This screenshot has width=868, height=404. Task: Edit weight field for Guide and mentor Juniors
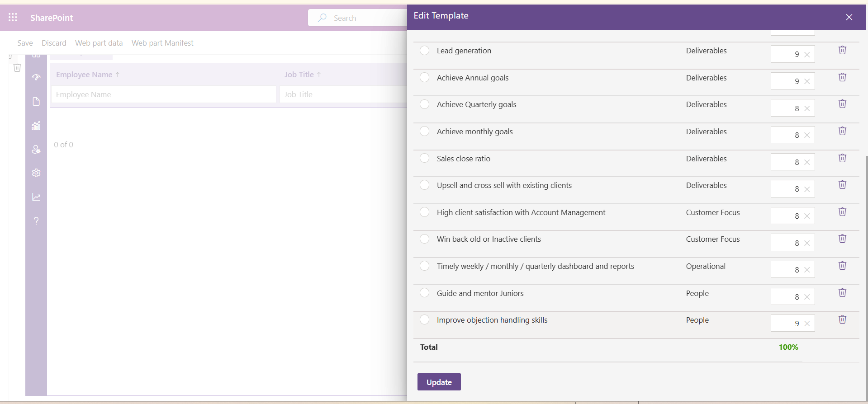click(x=792, y=296)
